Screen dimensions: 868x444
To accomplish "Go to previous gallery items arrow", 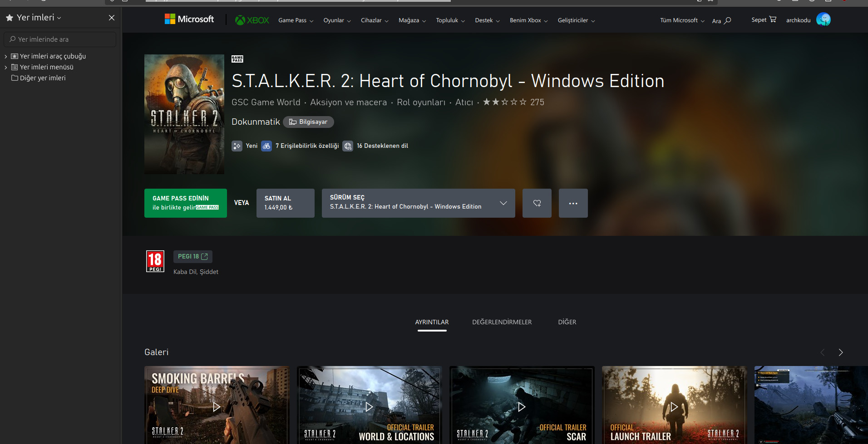I will [823, 352].
